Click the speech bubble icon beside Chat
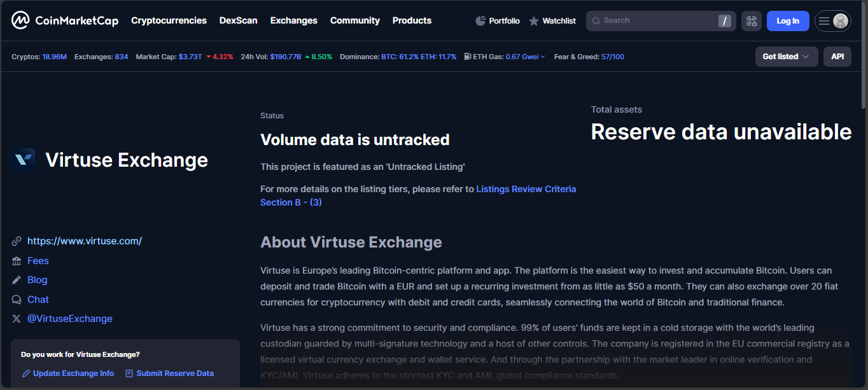 (x=17, y=300)
